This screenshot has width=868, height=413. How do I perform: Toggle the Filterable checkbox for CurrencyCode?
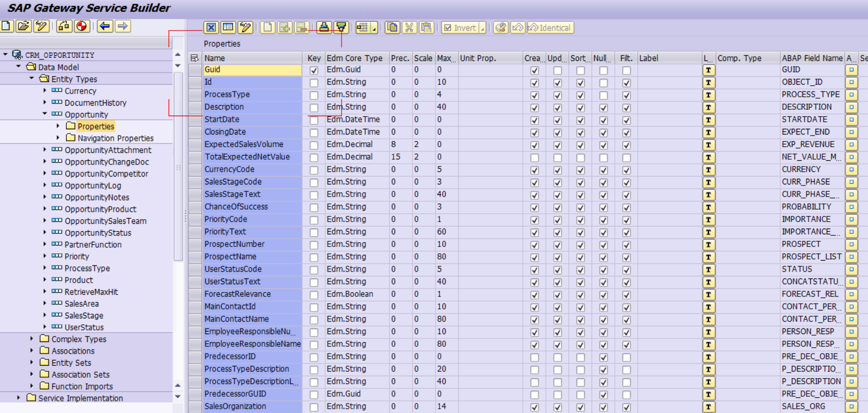coord(626,170)
